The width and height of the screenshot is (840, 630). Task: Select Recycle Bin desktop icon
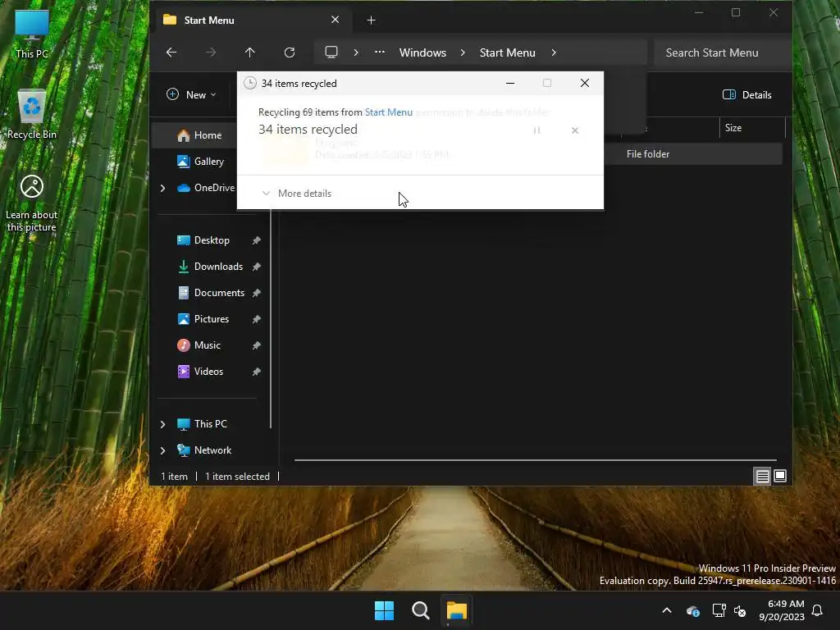(32, 114)
